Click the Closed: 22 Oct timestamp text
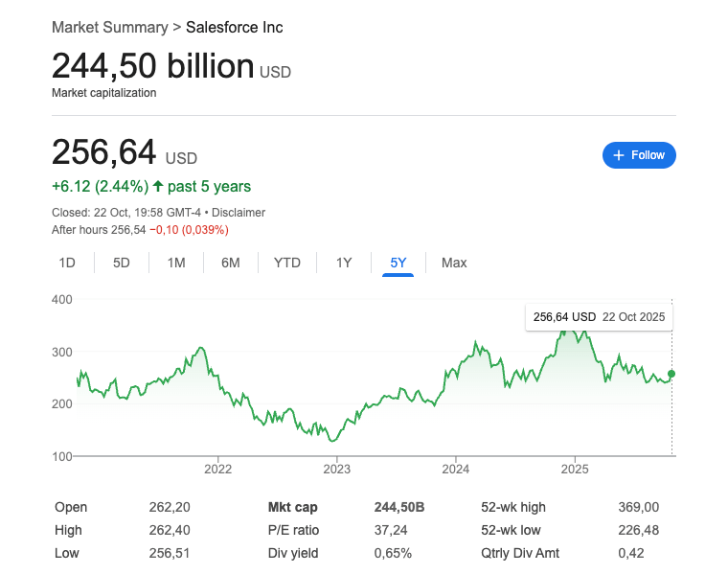 [126, 213]
